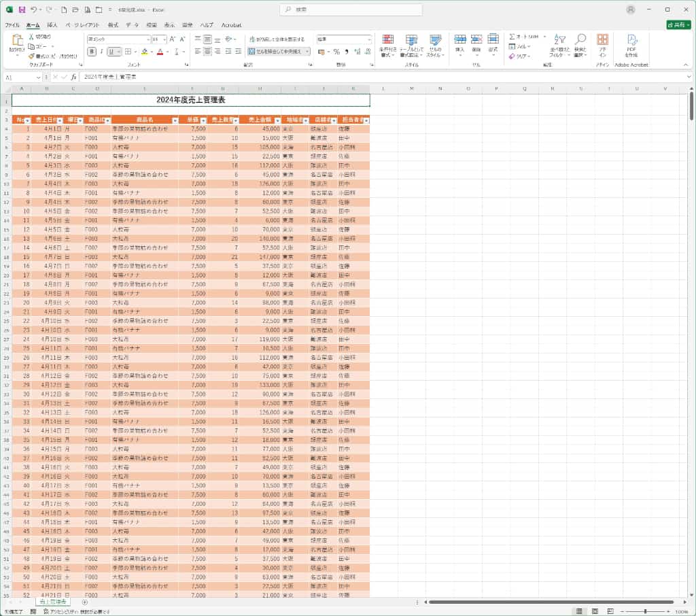This screenshot has width=696, height=616.
Task: Click the Insert Function fx icon
Action: [x=73, y=78]
